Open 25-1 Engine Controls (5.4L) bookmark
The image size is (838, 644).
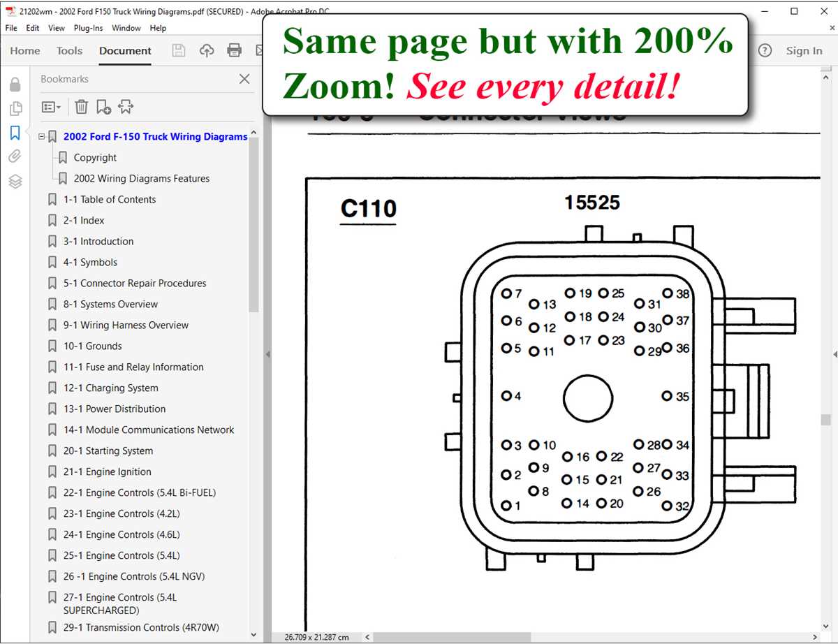click(x=122, y=556)
